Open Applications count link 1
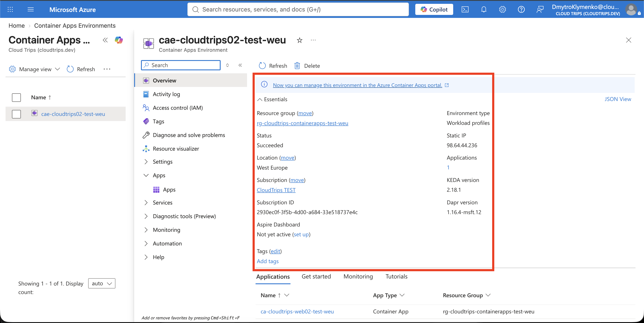Image resolution: width=644 pixels, height=323 pixels. tap(448, 167)
